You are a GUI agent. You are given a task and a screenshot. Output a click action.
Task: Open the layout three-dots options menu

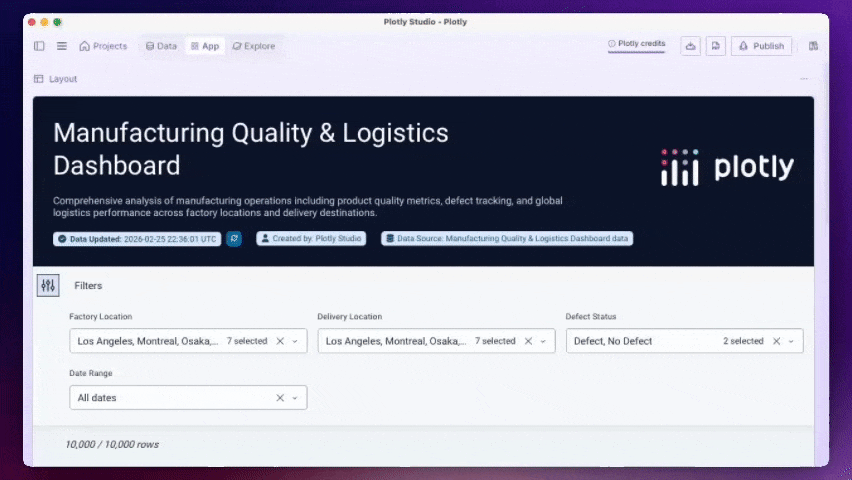(x=804, y=79)
